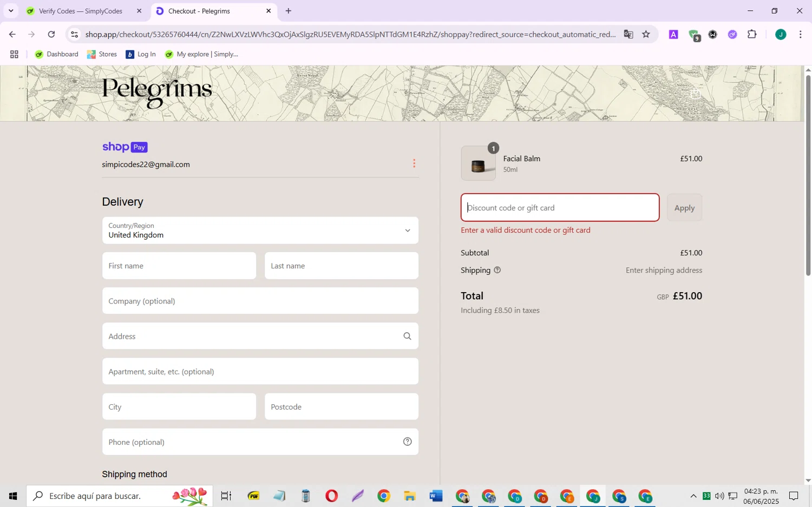Focus the discount code or gift card field

560,208
